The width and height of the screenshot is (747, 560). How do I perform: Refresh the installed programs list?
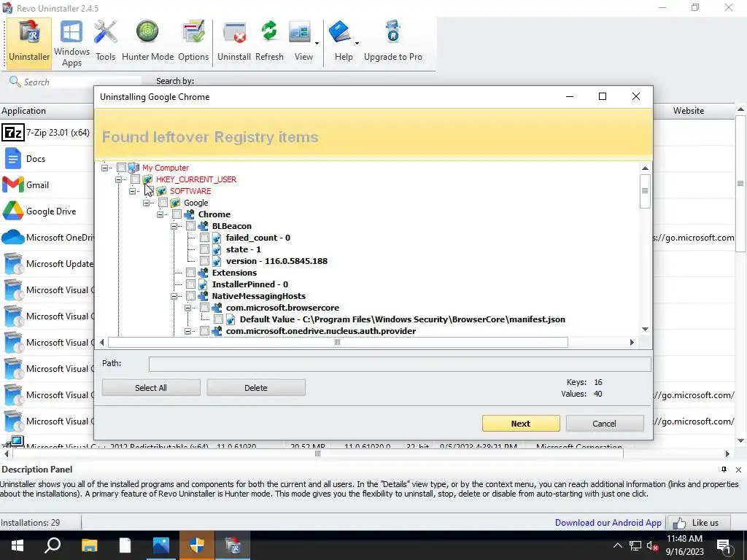pos(269,42)
